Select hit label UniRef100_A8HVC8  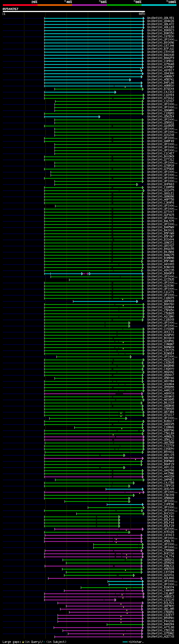[x=161, y=394]
